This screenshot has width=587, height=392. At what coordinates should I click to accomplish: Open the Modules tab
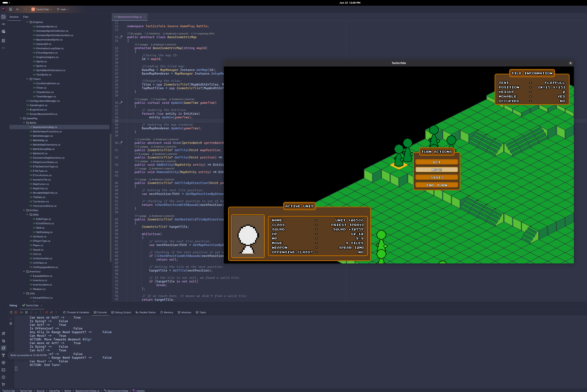(x=184, y=313)
